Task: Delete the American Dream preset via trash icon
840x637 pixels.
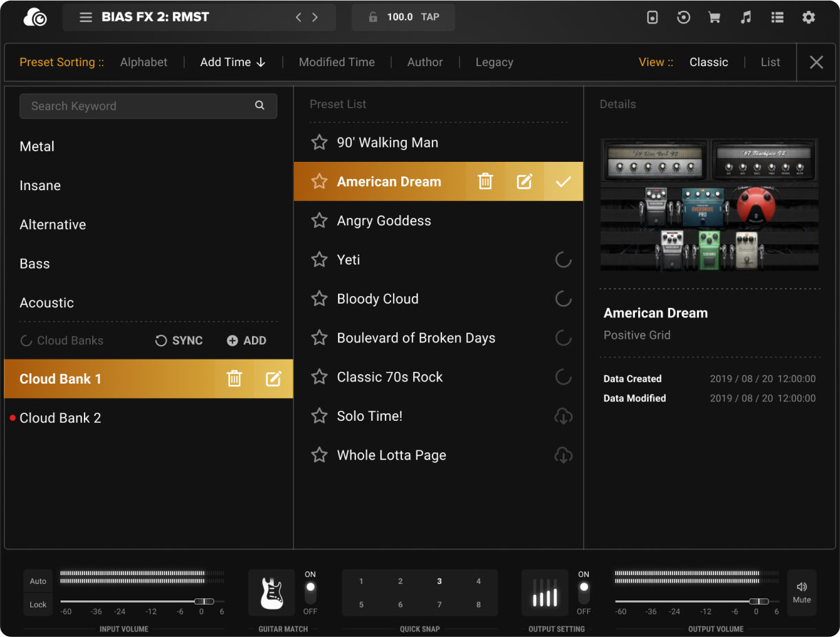Action: click(x=485, y=182)
